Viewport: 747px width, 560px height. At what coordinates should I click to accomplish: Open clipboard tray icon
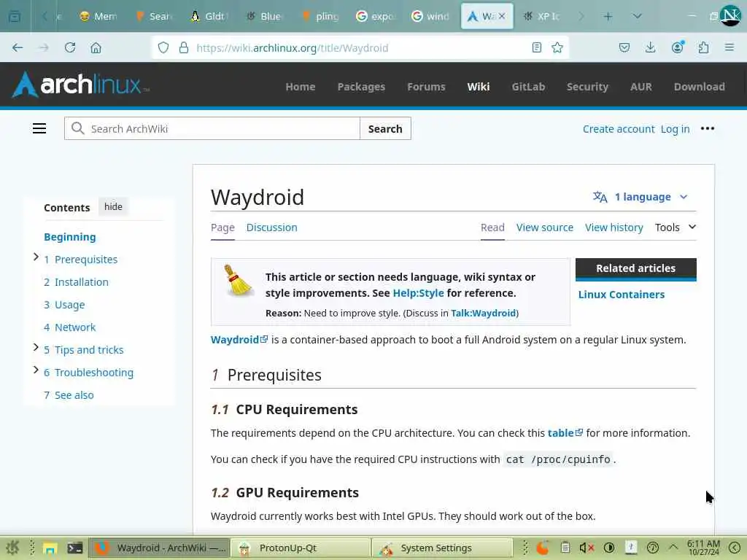(x=565, y=548)
